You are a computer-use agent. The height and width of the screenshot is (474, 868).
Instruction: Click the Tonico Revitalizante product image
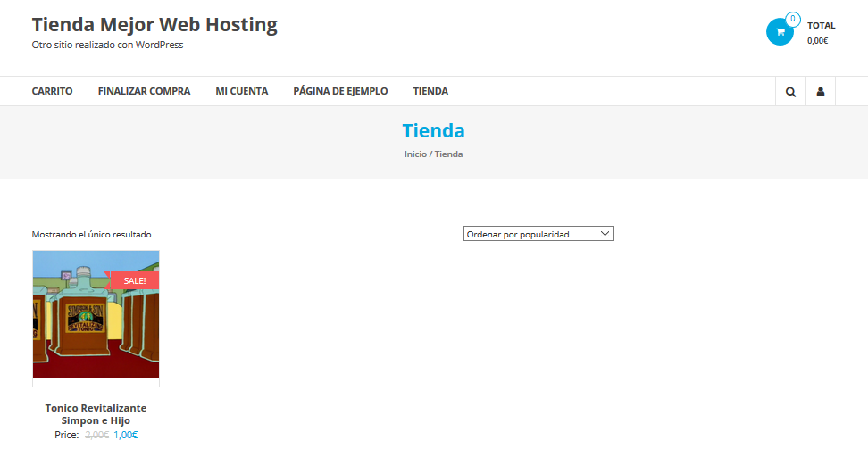[96, 314]
